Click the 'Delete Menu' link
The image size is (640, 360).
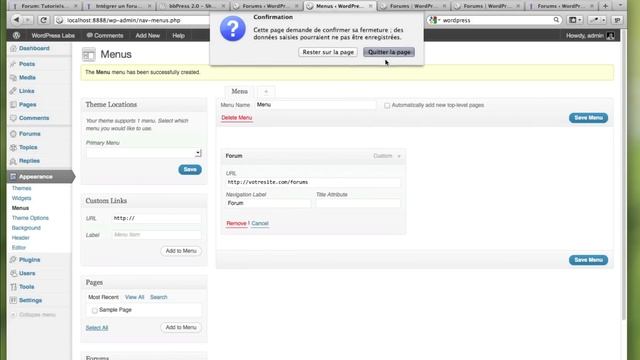tap(236, 118)
